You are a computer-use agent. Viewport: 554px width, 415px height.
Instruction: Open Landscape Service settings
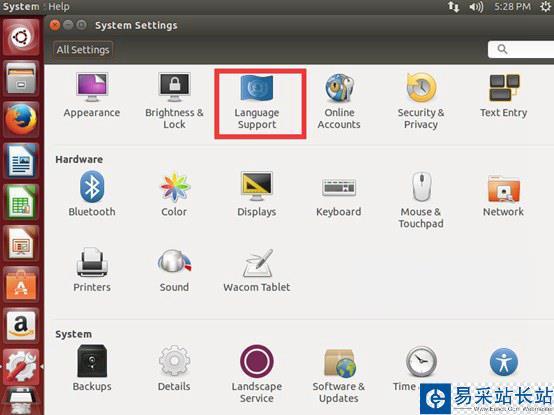(257, 374)
